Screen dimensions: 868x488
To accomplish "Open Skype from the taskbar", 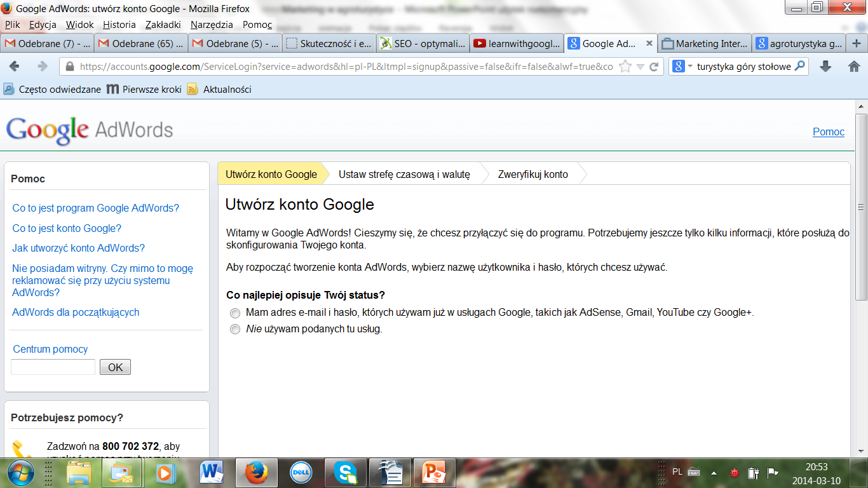I will (x=346, y=473).
